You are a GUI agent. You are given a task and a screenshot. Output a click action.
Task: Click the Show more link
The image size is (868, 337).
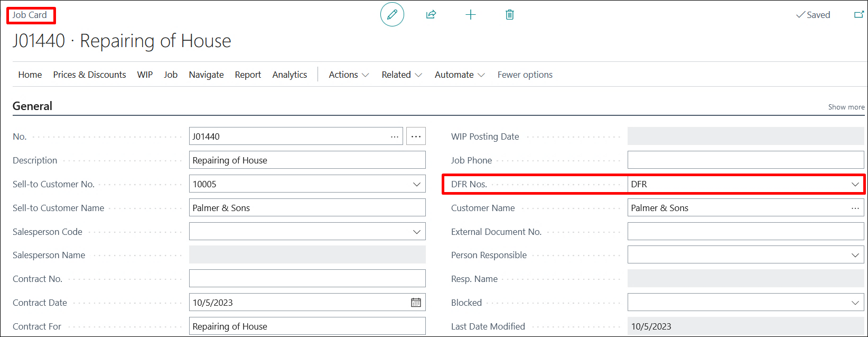tap(846, 107)
